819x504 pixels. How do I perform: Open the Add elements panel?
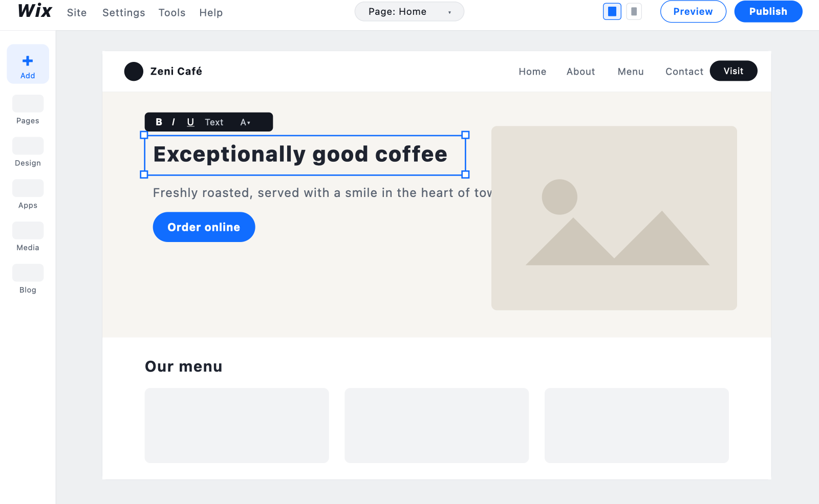coord(28,64)
